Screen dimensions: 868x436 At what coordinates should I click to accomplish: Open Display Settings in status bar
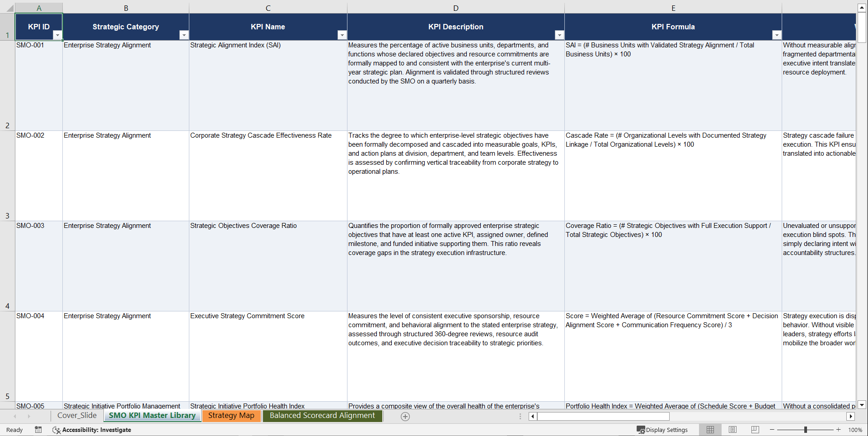662,430
